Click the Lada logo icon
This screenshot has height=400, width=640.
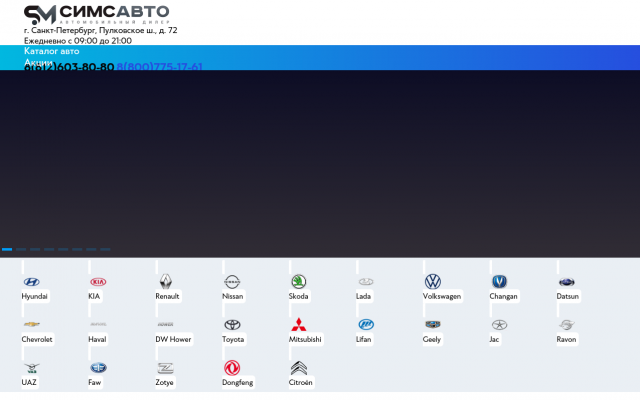tap(366, 282)
